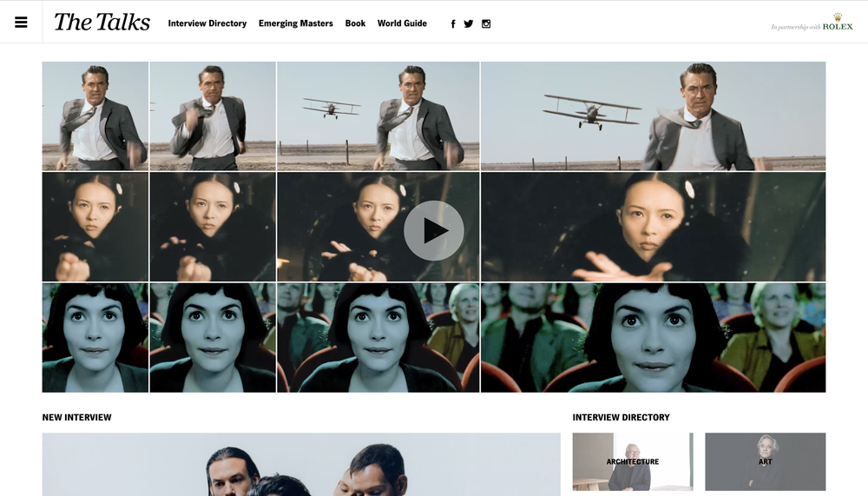
Task: Open the new interview feature image
Action: [x=301, y=465]
